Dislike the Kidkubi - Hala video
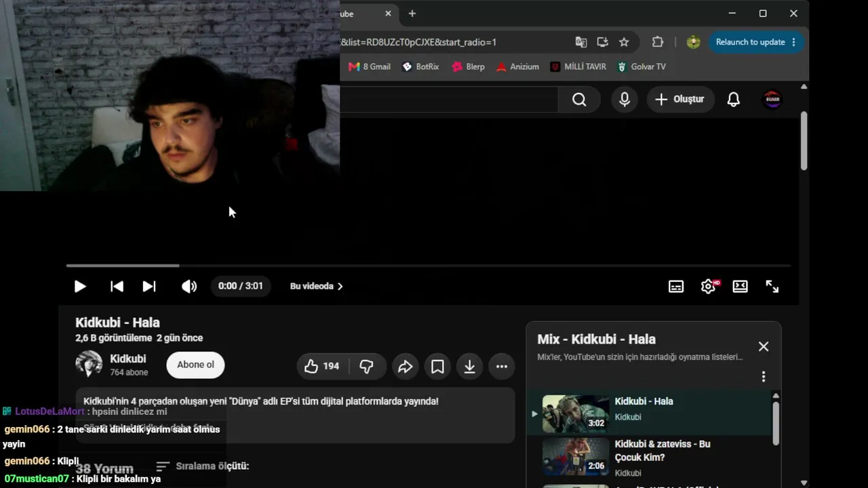 tap(367, 367)
